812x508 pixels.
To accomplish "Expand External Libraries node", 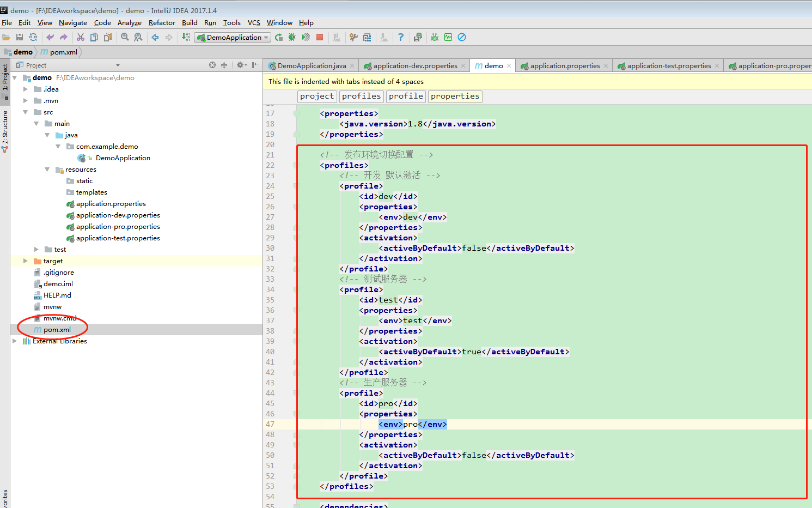I will [x=15, y=341].
